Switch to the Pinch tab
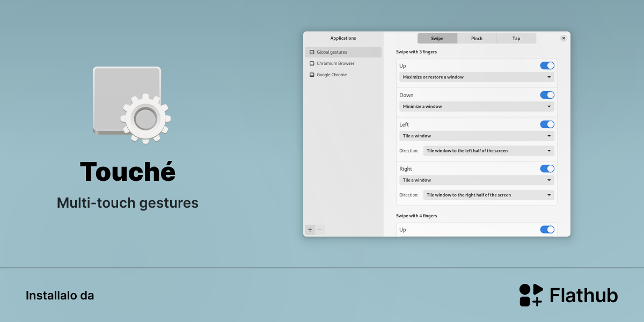This screenshot has height=322, width=644. coord(477,39)
